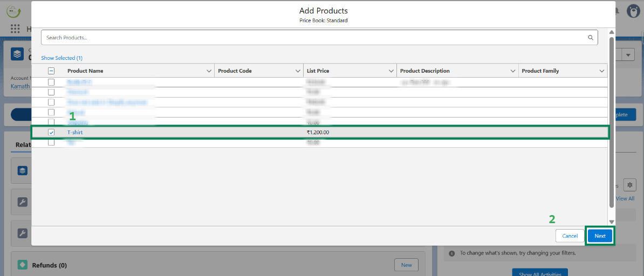The width and height of the screenshot is (644, 276).
Task: Click the scrollbar down arrow
Action: [x=611, y=222]
